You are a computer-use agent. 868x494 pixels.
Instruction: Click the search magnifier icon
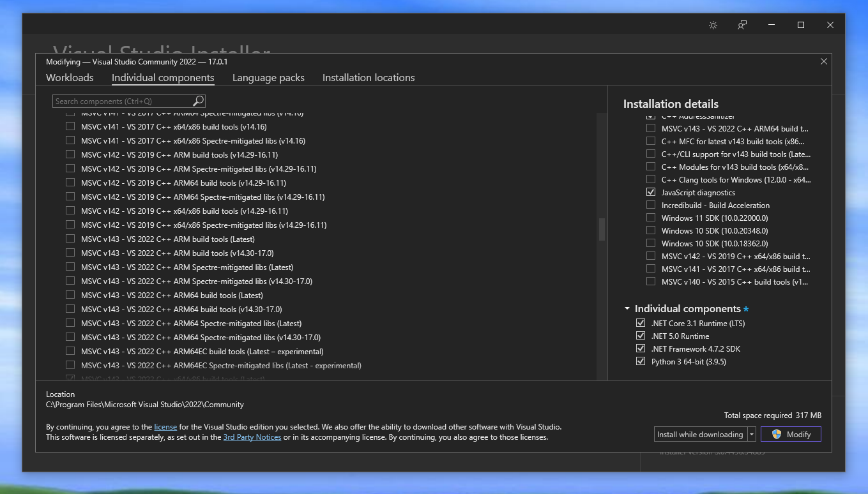[x=198, y=101]
